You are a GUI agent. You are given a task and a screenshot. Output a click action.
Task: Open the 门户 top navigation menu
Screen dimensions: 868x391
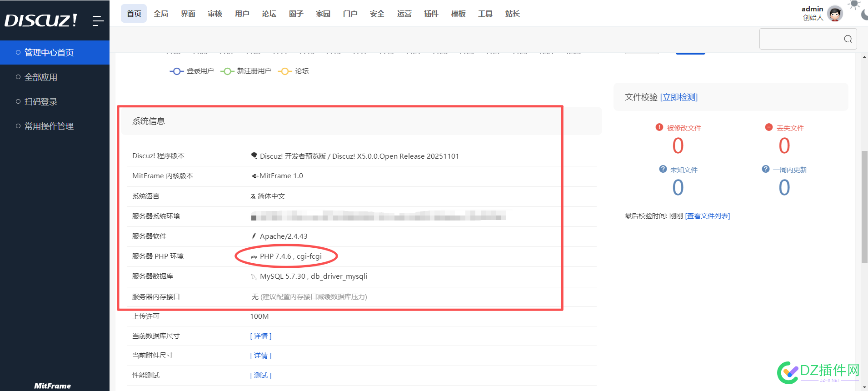pyautogui.click(x=350, y=14)
